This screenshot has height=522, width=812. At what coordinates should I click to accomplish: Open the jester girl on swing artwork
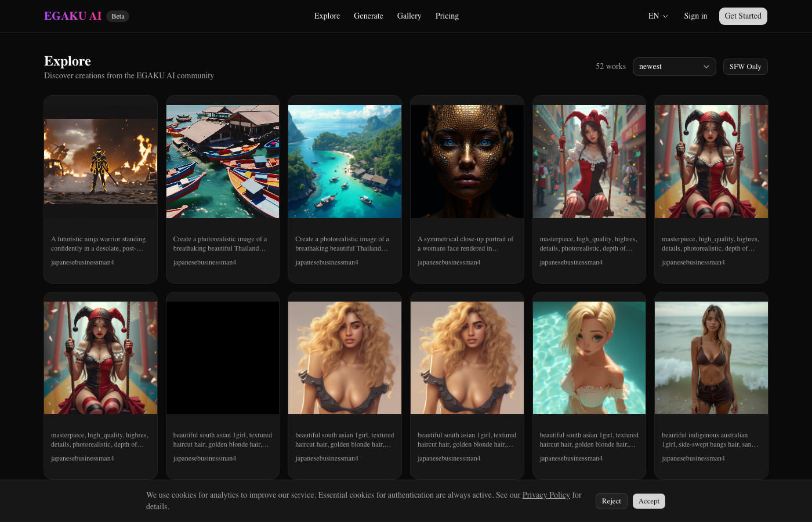[x=589, y=161]
